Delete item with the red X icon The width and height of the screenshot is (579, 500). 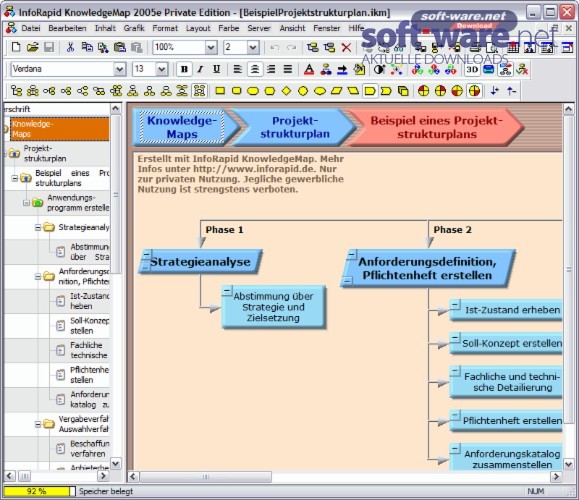tap(346, 47)
